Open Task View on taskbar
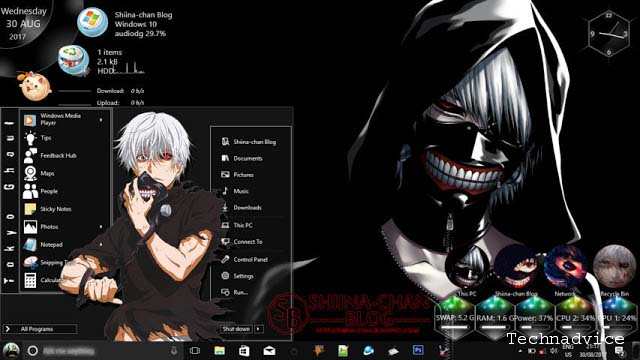 point(195,351)
